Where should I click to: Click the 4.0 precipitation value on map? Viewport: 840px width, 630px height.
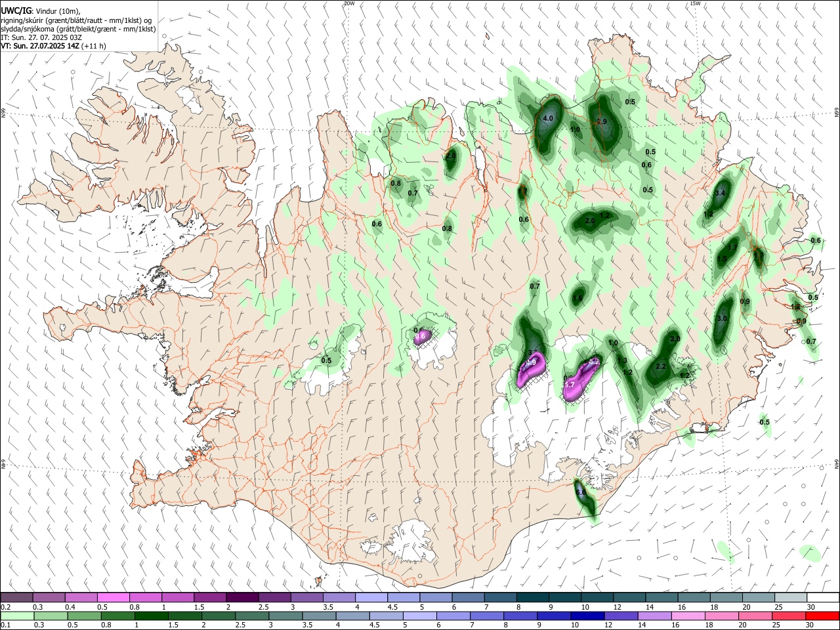tap(549, 119)
